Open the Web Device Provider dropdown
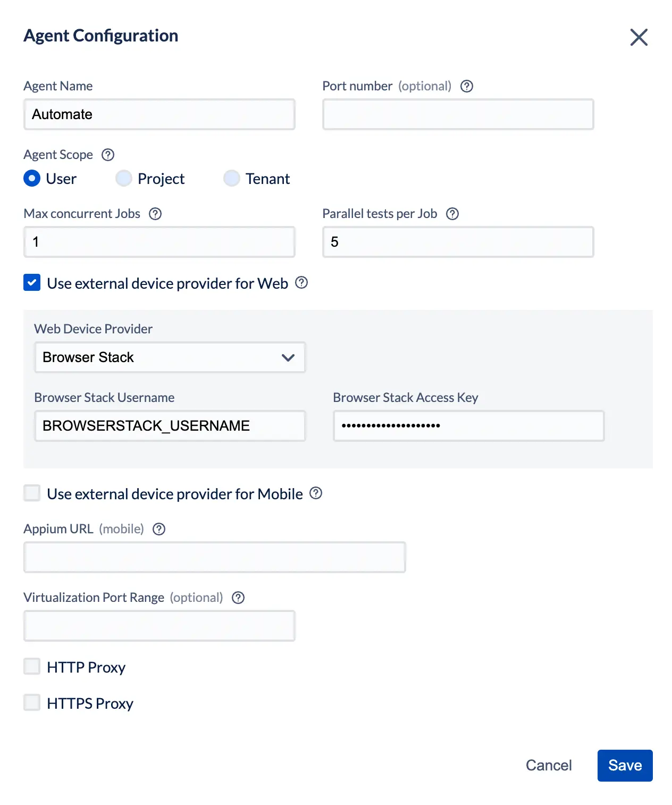672x805 pixels. tap(170, 357)
